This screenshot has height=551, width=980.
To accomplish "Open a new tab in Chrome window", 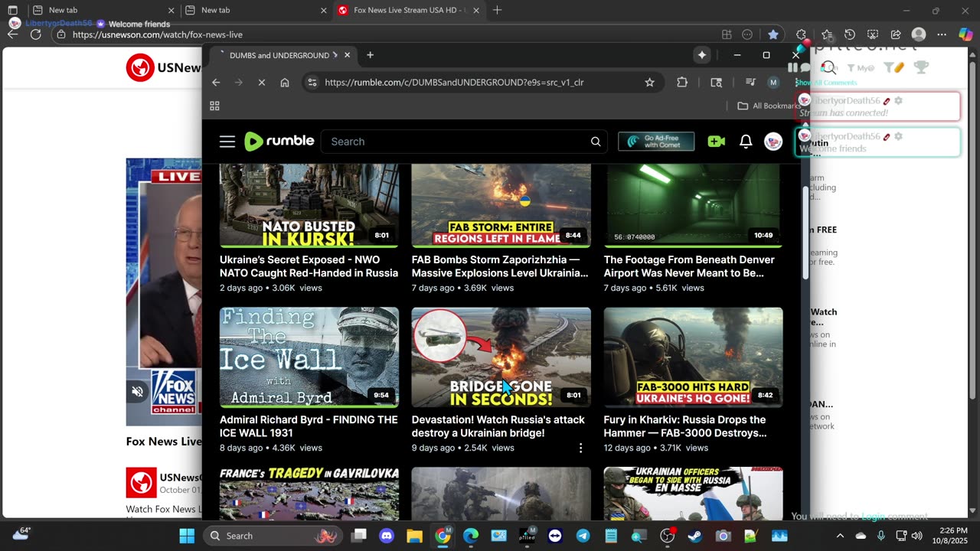I will pyautogui.click(x=370, y=55).
